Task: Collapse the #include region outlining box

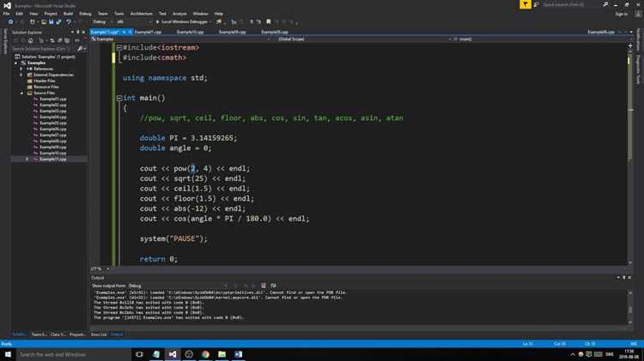Action: click(119, 47)
